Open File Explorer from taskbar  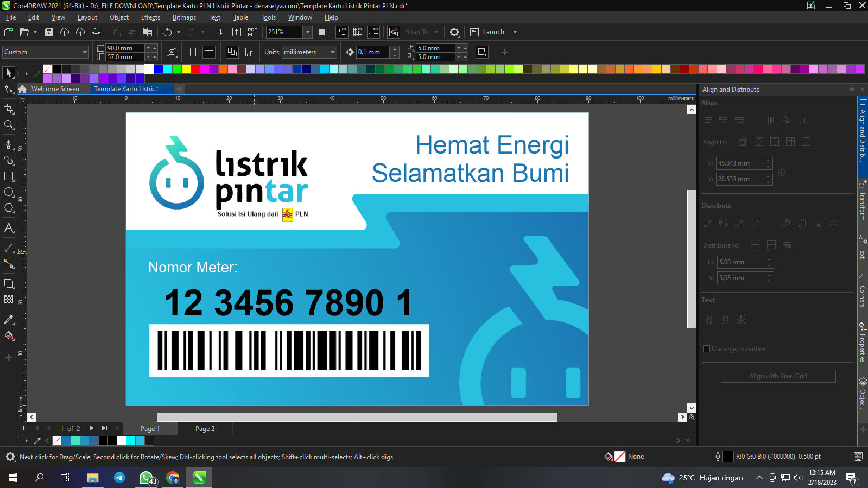[92, 478]
